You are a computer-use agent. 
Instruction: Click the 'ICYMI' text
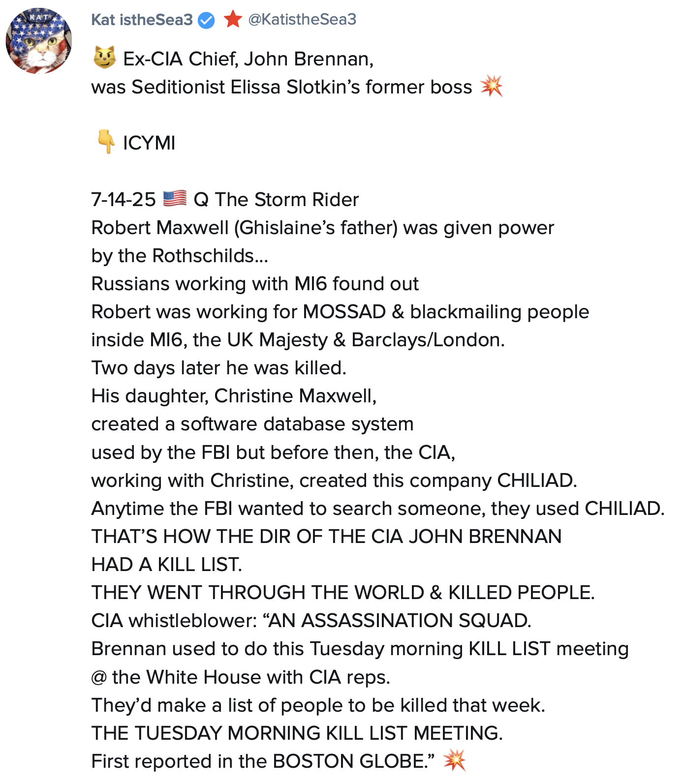pos(149,143)
